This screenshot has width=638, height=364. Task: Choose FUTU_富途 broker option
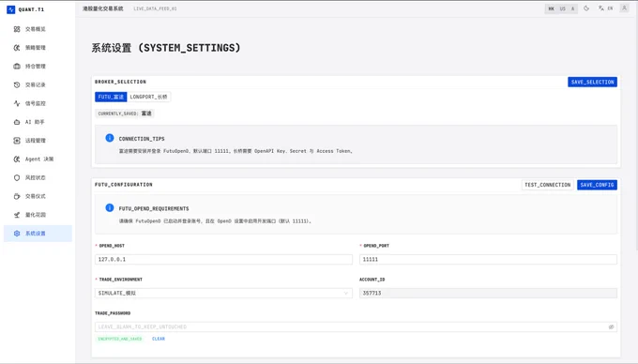(111, 97)
